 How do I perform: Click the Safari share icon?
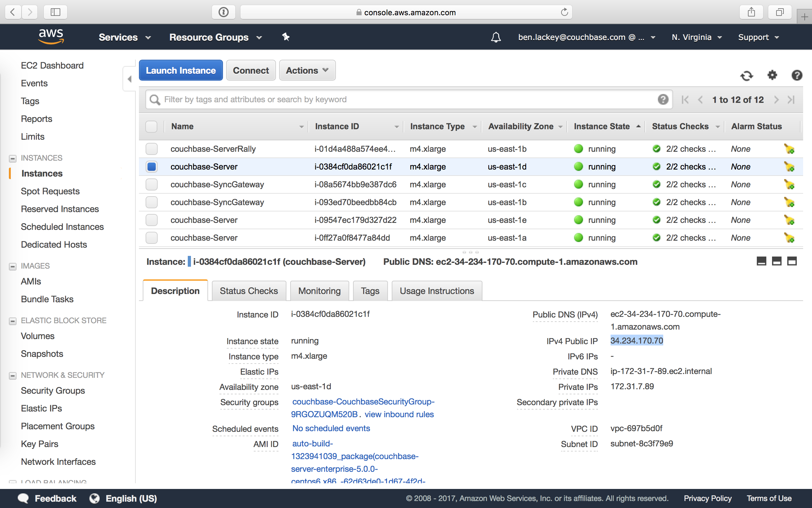(x=751, y=12)
